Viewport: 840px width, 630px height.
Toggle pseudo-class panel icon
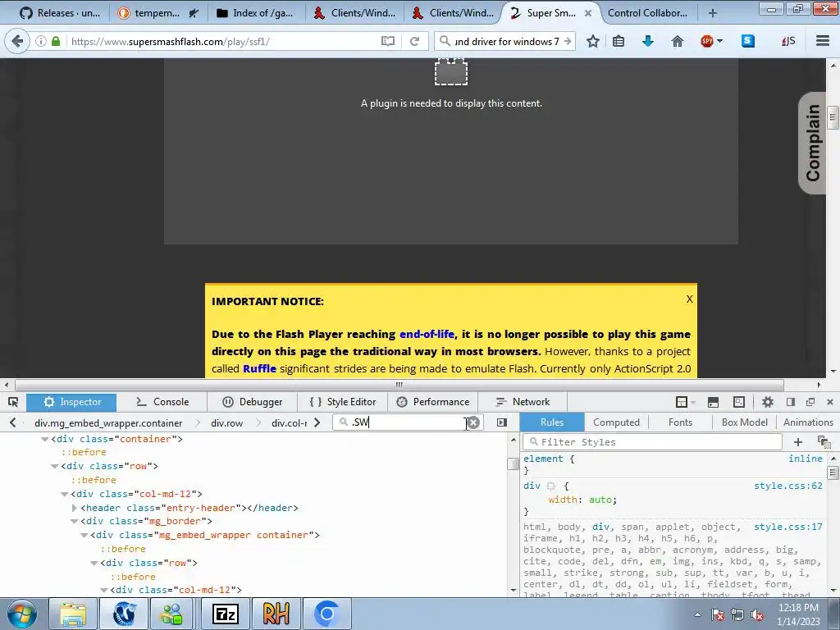pos(824,442)
